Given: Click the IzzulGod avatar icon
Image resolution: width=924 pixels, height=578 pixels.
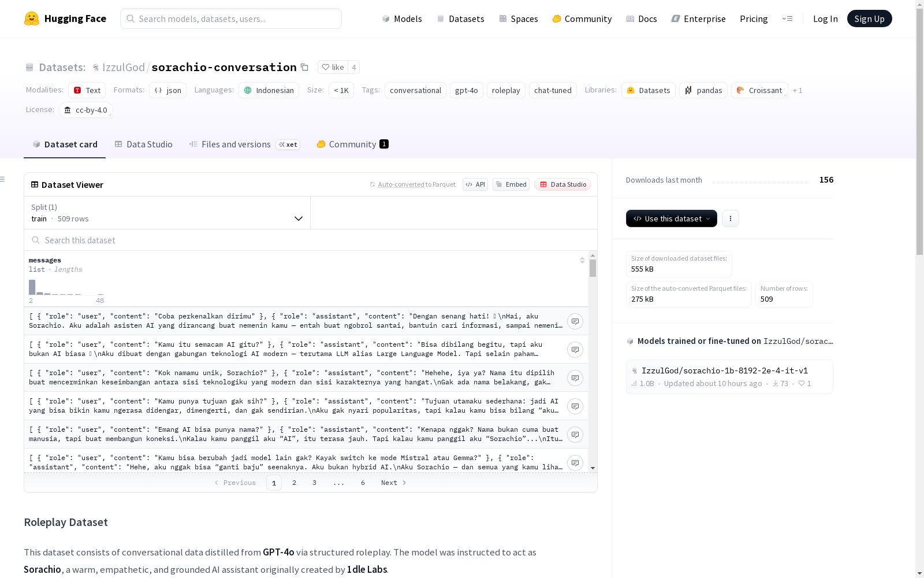Looking at the screenshot, I should 96,68.
